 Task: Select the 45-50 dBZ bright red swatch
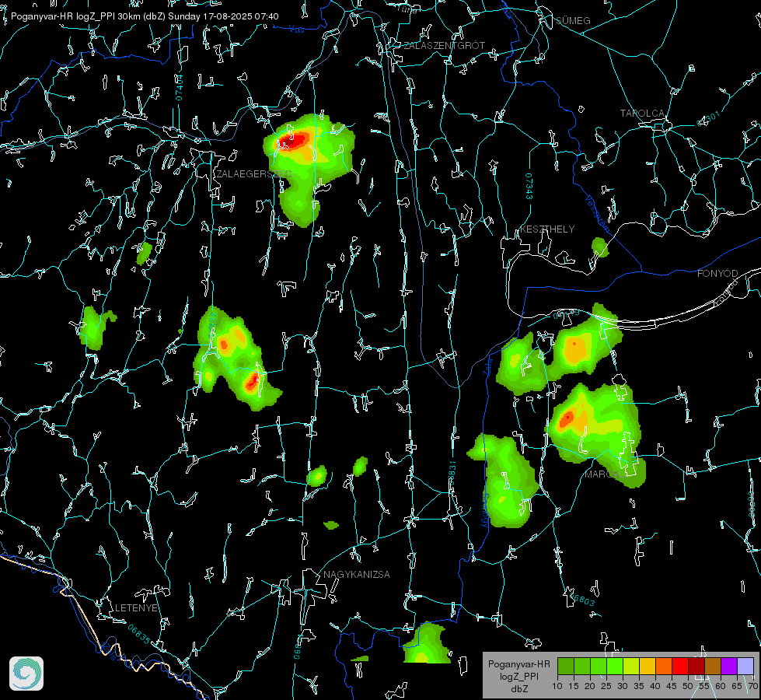(x=680, y=666)
